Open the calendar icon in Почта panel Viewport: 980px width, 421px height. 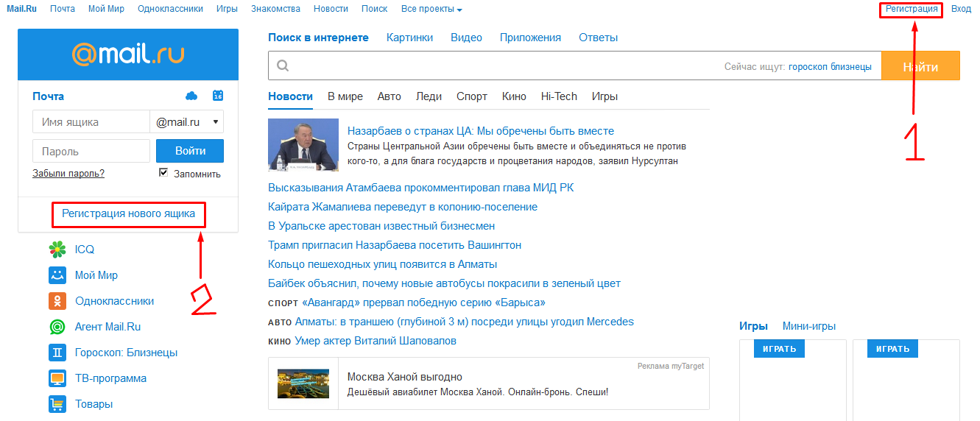point(218,95)
